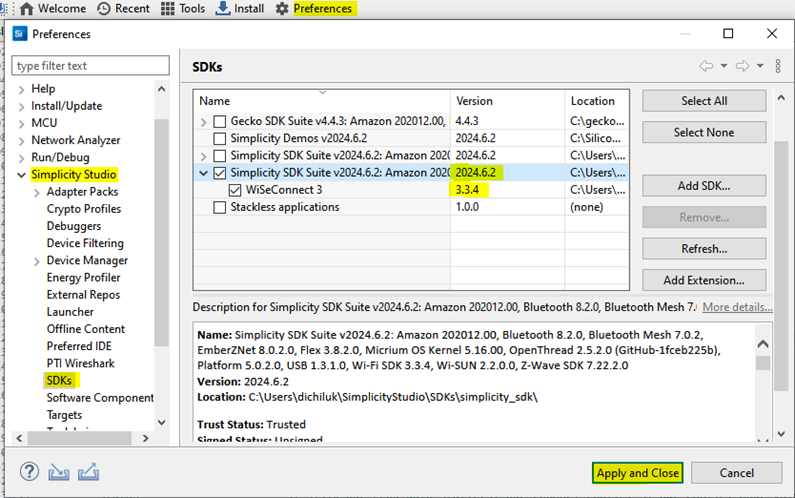The width and height of the screenshot is (795, 498).
Task: Click the Add SDK... button
Action: click(x=704, y=186)
